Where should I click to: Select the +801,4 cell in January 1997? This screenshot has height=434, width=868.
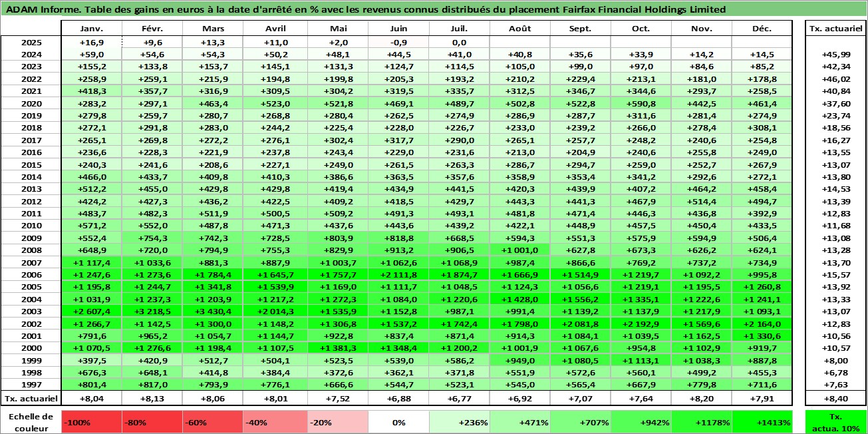(x=91, y=384)
